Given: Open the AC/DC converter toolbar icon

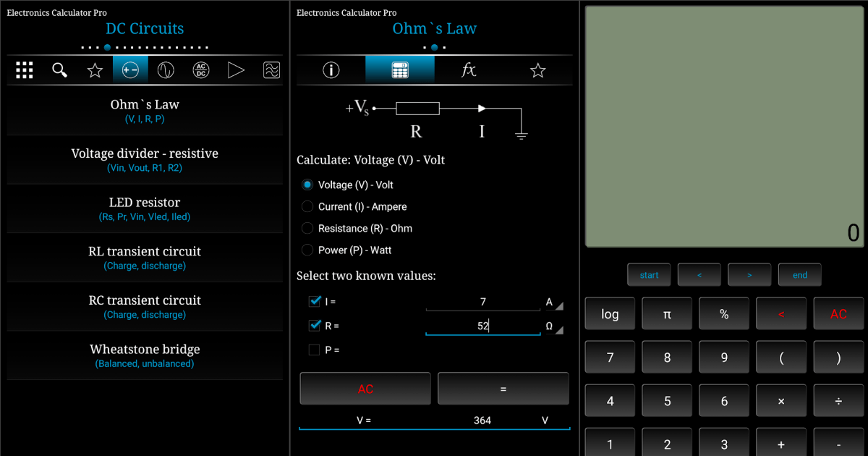Looking at the screenshot, I should [200, 69].
